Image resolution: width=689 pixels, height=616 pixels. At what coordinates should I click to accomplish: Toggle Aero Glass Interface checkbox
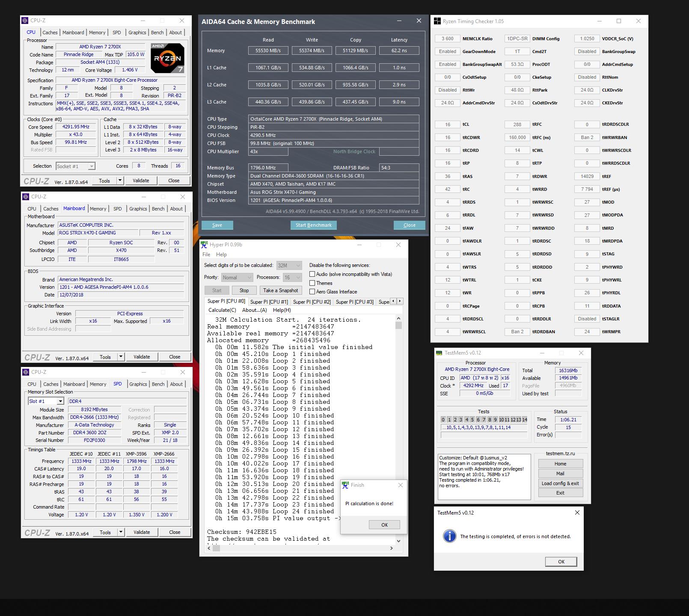pyautogui.click(x=312, y=292)
